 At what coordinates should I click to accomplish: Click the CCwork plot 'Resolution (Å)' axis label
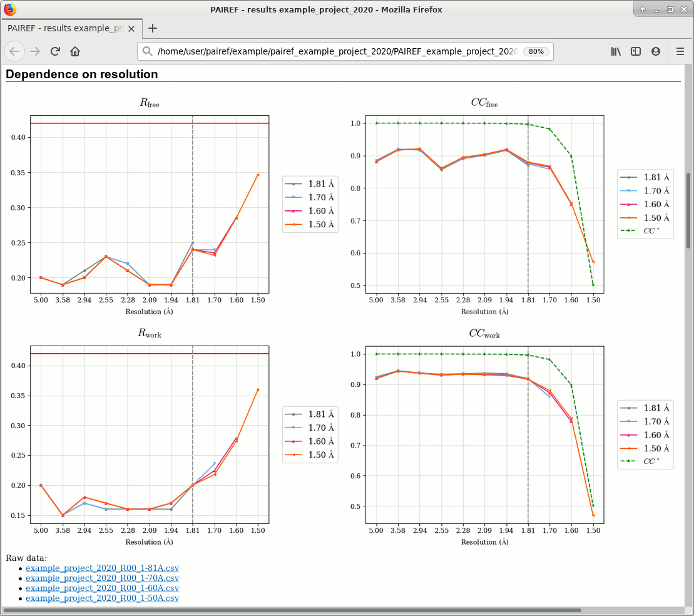pyautogui.click(x=484, y=542)
